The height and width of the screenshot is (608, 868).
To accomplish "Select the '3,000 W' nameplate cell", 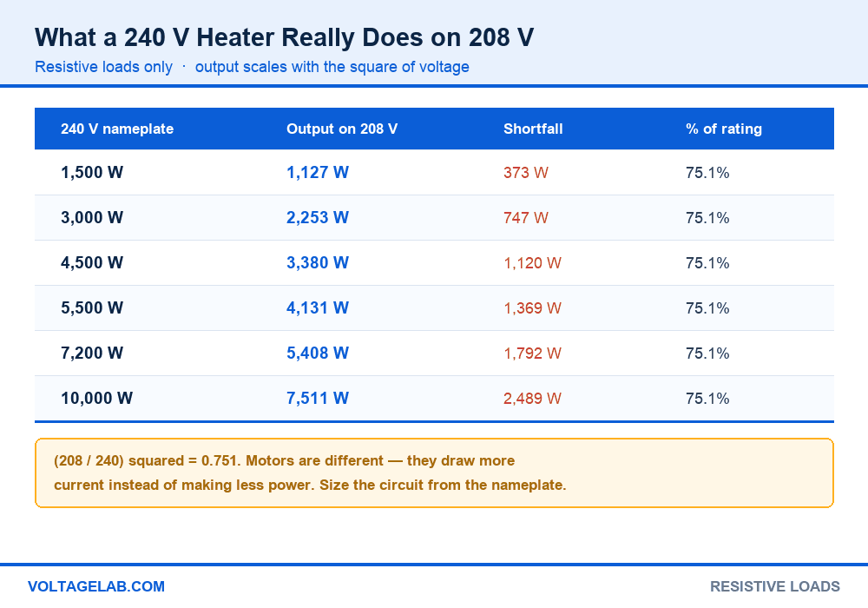I will click(92, 218).
